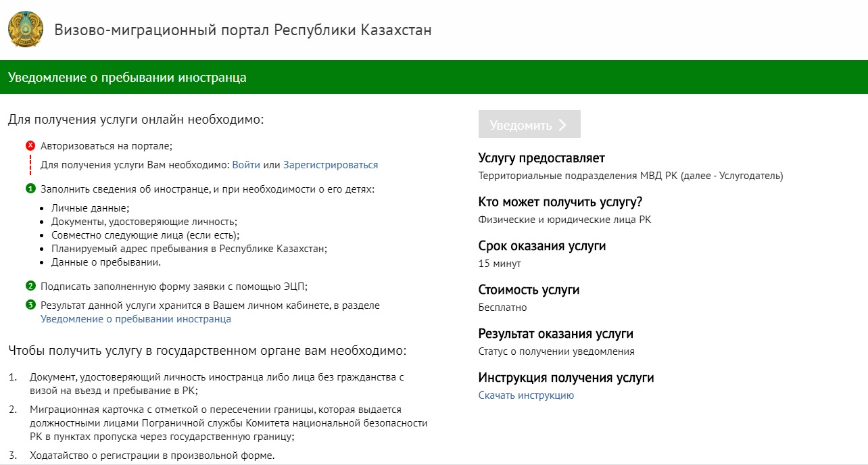Open blue link Уведомление о пребывании иностранца

point(136,319)
